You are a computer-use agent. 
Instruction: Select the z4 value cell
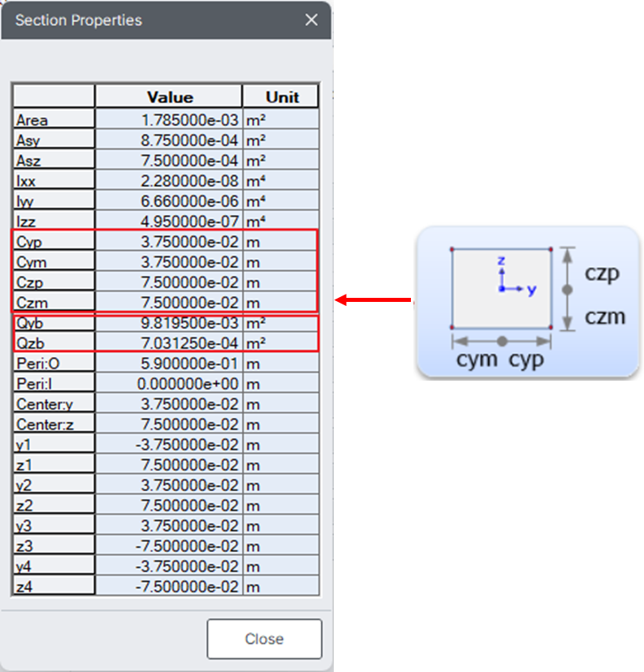pyautogui.click(x=169, y=586)
